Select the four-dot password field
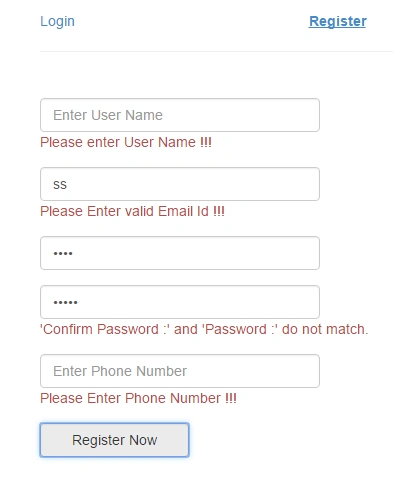Viewport: 393px width, 479px height. pos(180,253)
